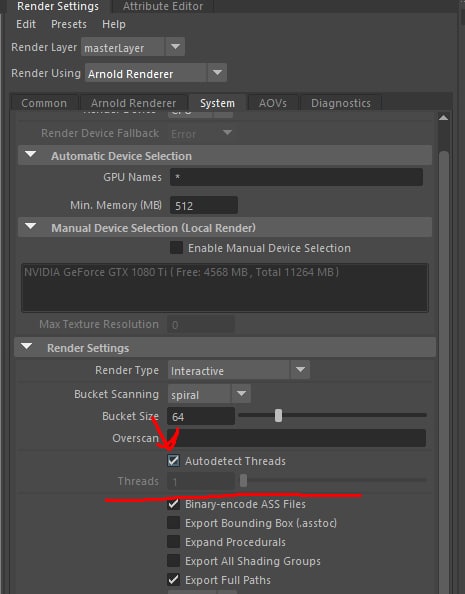Viewport: 465px width, 594px height.
Task: Click the Bucket Size slider handle
Action: point(279,416)
